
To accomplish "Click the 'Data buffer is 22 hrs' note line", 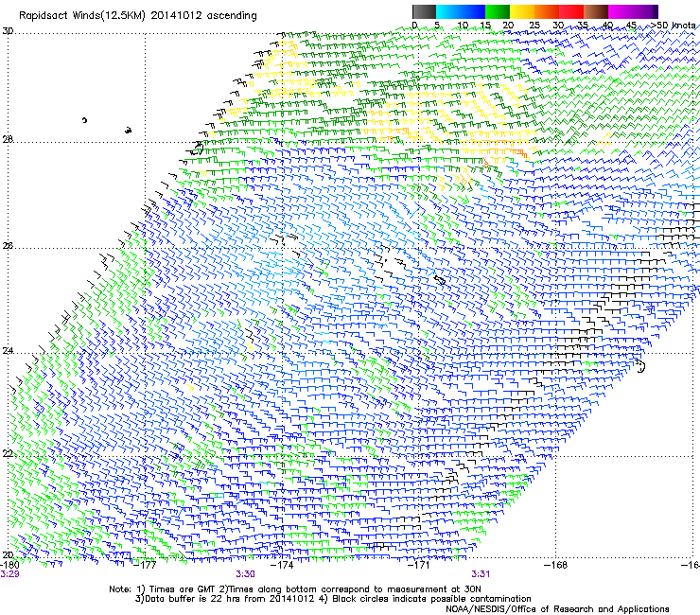I will coord(333,599).
